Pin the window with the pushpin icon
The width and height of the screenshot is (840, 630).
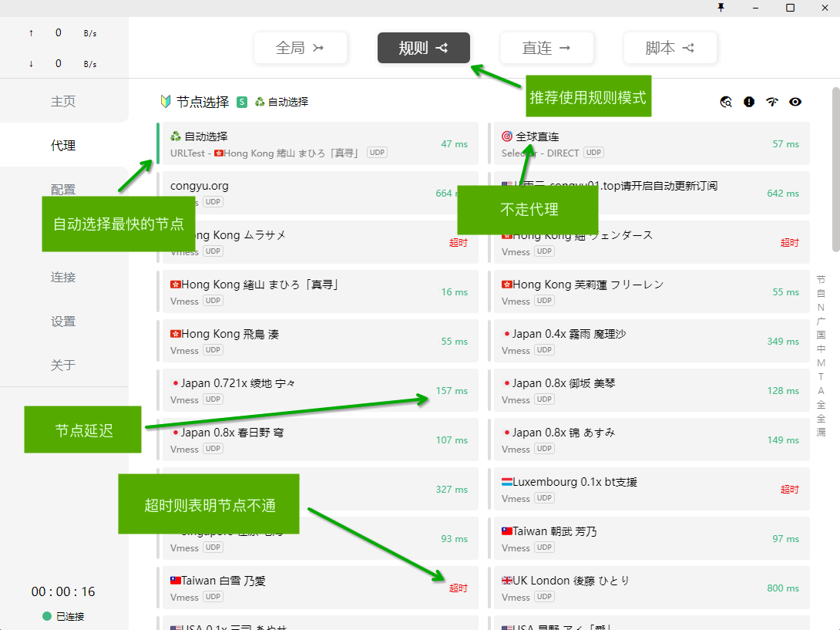coord(721,7)
